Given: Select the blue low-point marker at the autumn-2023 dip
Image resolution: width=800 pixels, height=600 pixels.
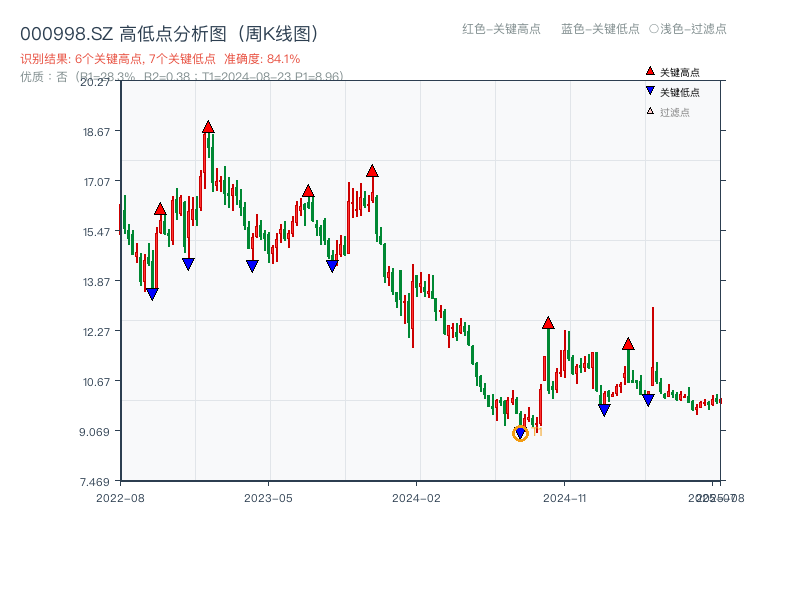Looking at the screenshot, I should (x=332, y=266).
